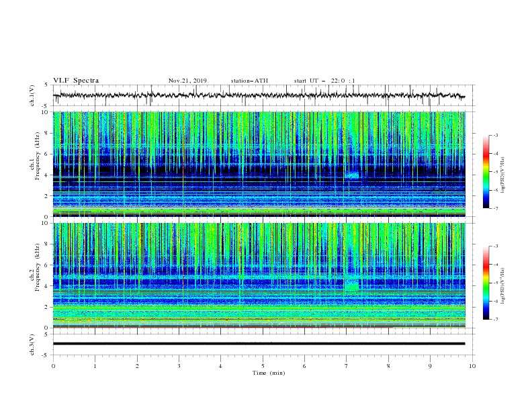Click the "station=ATH" header label
532x411 pixels.
(x=249, y=81)
